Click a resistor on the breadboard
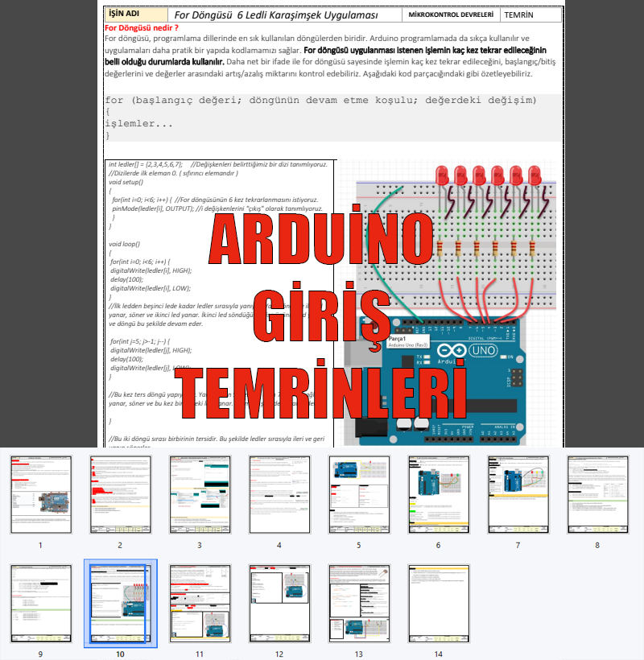The height and width of the screenshot is (660, 644). pos(457,246)
